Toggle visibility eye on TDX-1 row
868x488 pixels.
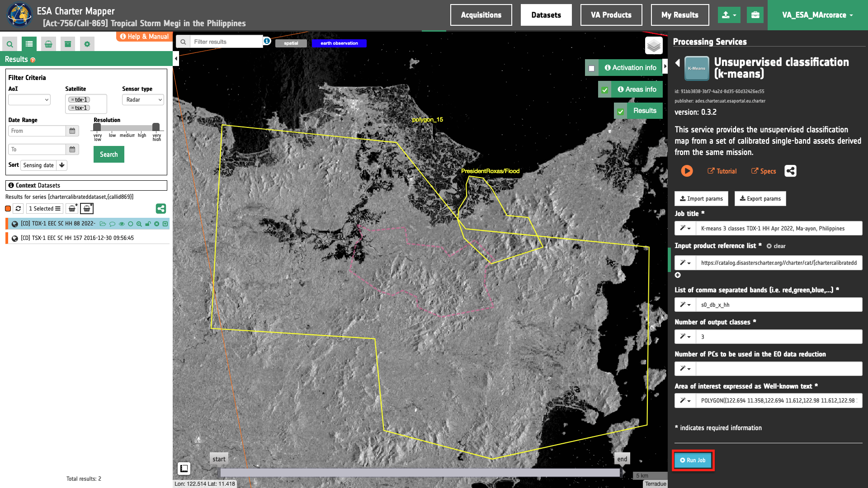coord(121,224)
